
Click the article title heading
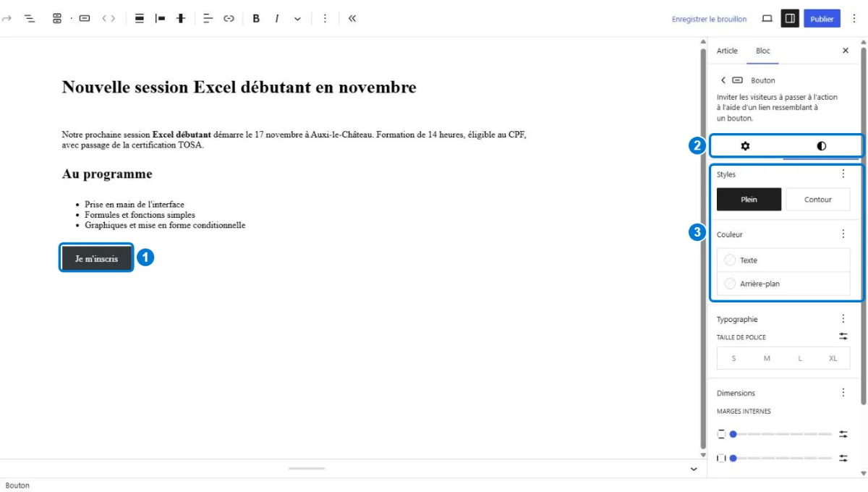click(x=239, y=88)
